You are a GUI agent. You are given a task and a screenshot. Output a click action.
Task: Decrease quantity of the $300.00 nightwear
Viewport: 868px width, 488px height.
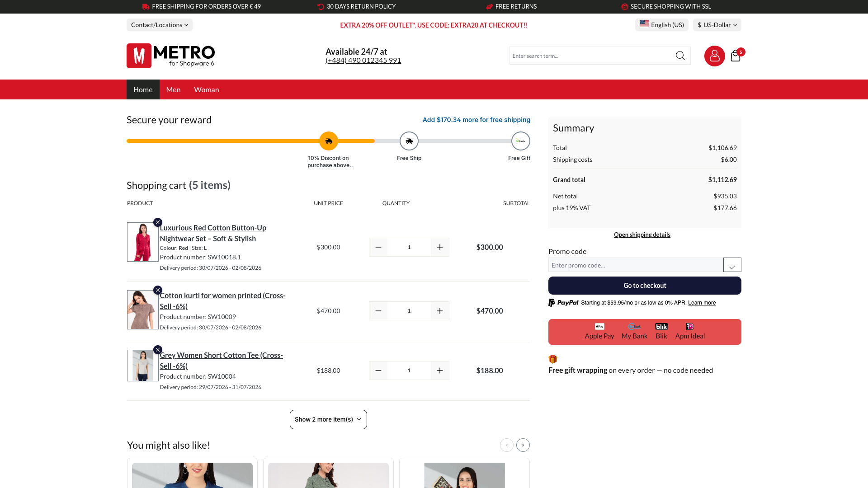(378, 247)
